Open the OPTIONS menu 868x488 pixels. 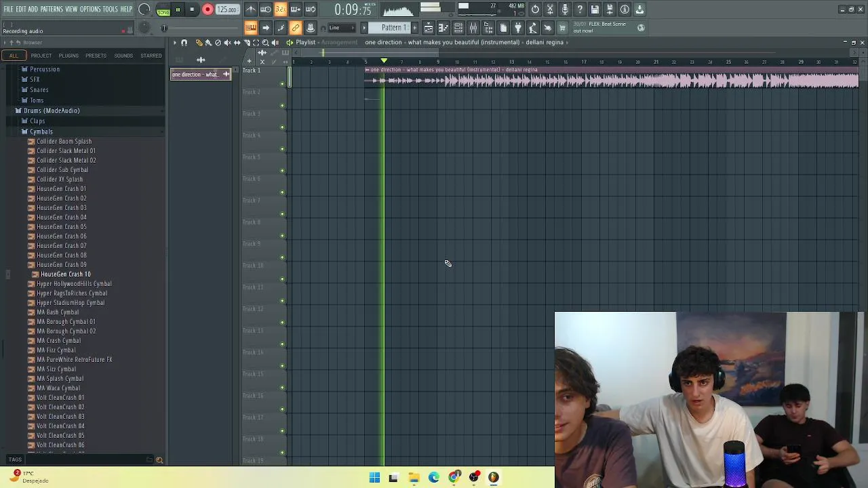click(x=90, y=9)
